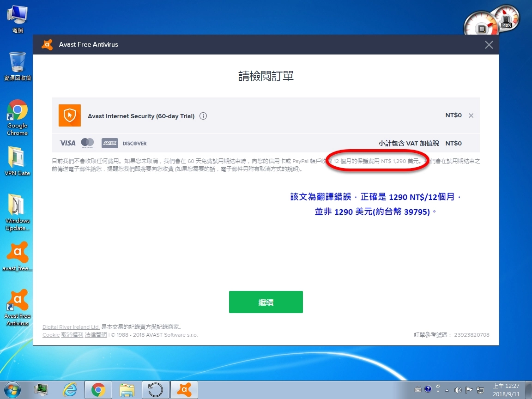This screenshot has width=532, height=399.
Task: Click the help question mark tray icon
Action: pyautogui.click(x=428, y=389)
